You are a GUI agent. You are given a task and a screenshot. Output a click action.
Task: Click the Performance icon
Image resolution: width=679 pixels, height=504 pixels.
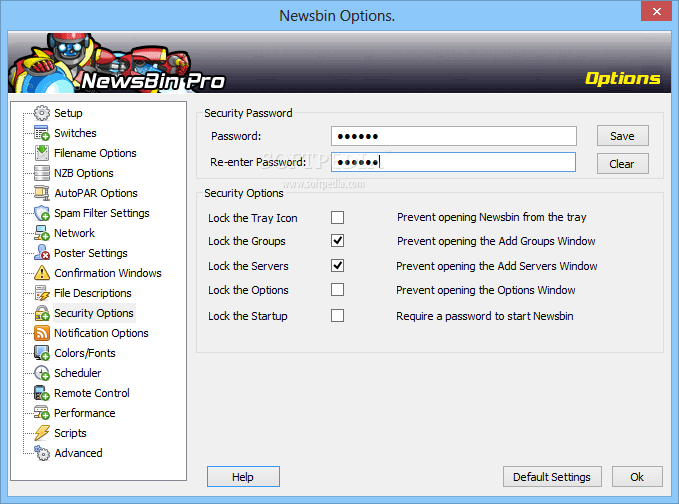[42, 413]
